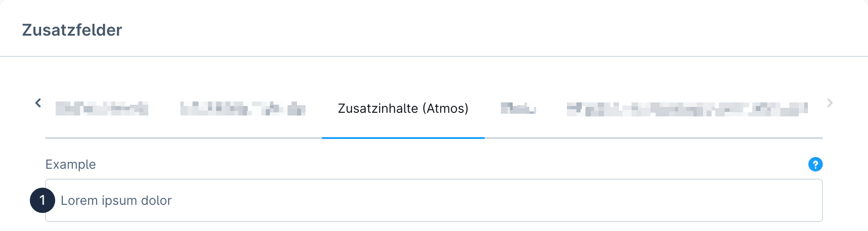Open the first blurred tab beside the left chevron

[102, 109]
